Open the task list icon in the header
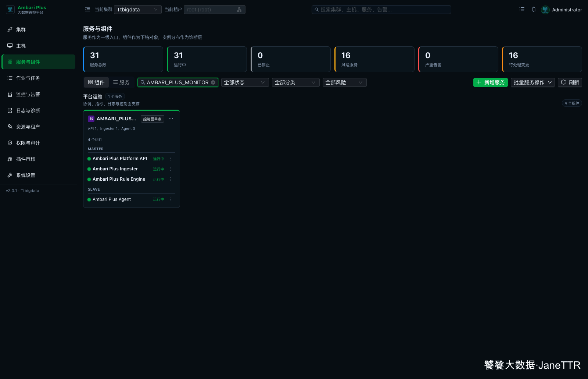Viewport: 588px width, 379px height. (x=522, y=10)
